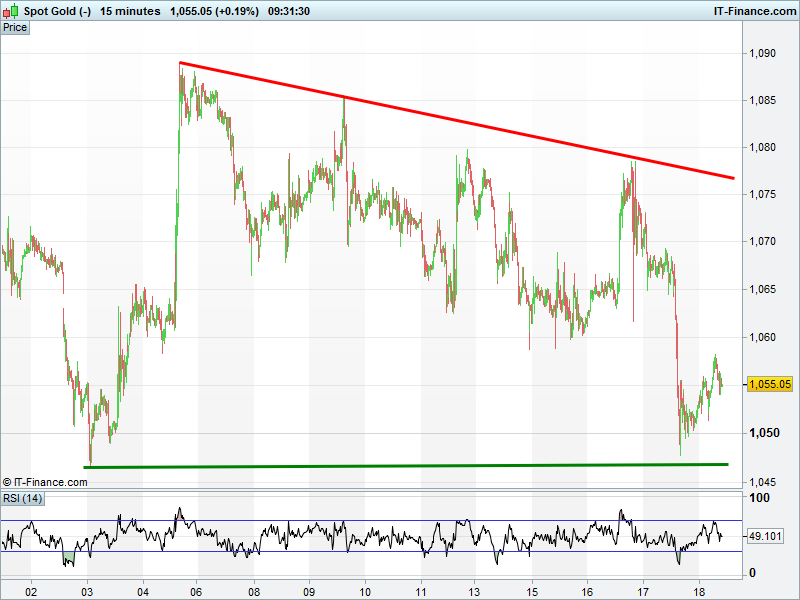Click date 06 on the time axis

pyautogui.click(x=197, y=591)
